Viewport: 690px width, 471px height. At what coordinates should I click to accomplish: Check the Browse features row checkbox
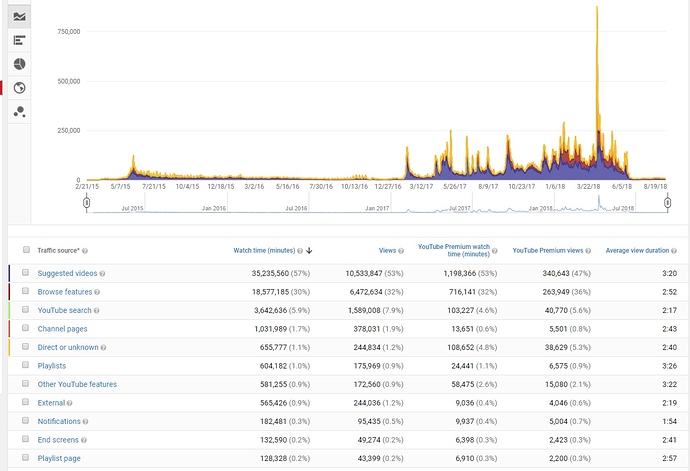click(26, 291)
